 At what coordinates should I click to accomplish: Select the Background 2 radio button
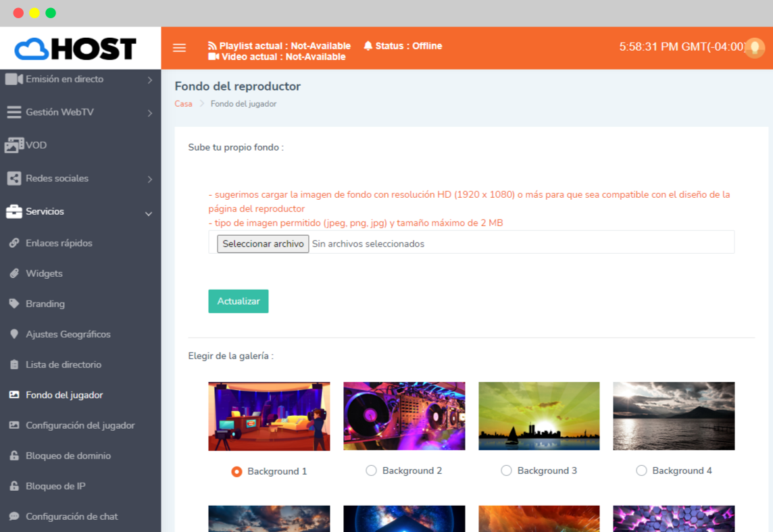(x=371, y=471)
